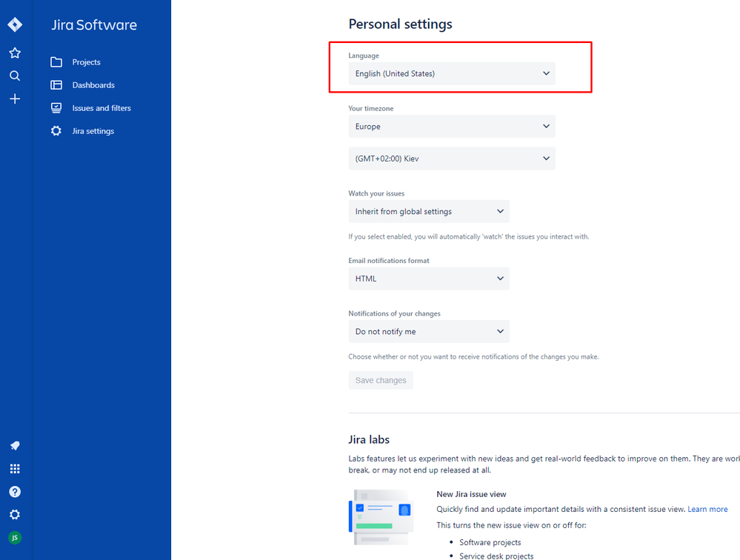Follow the Learn more link
The width and height of the screenshot is (740, 560).
(x=707, y=509)
